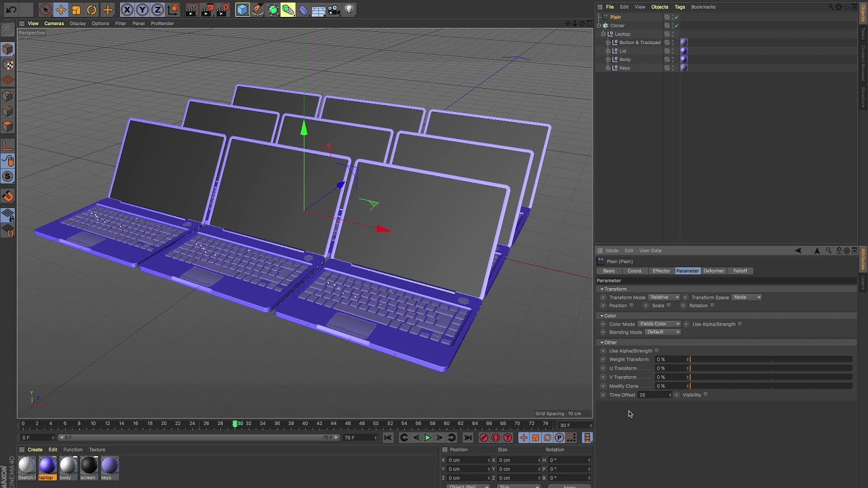The height and width of the screenshot is (488, 868).
Task: Open viewport Cameras menu
Action: 54,23
